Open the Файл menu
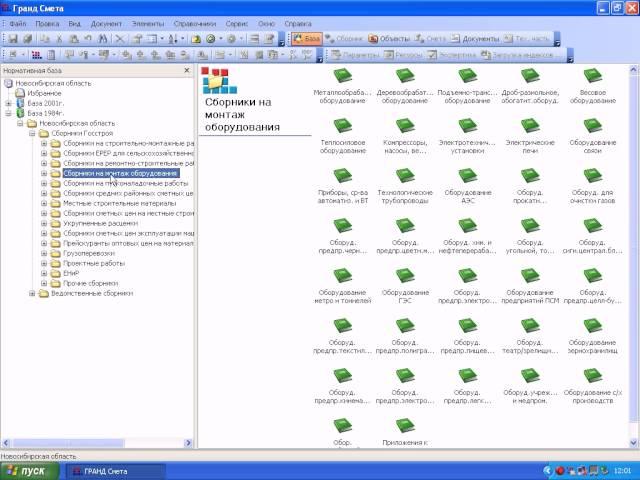 pyautogui.click(x=18, y=24)
